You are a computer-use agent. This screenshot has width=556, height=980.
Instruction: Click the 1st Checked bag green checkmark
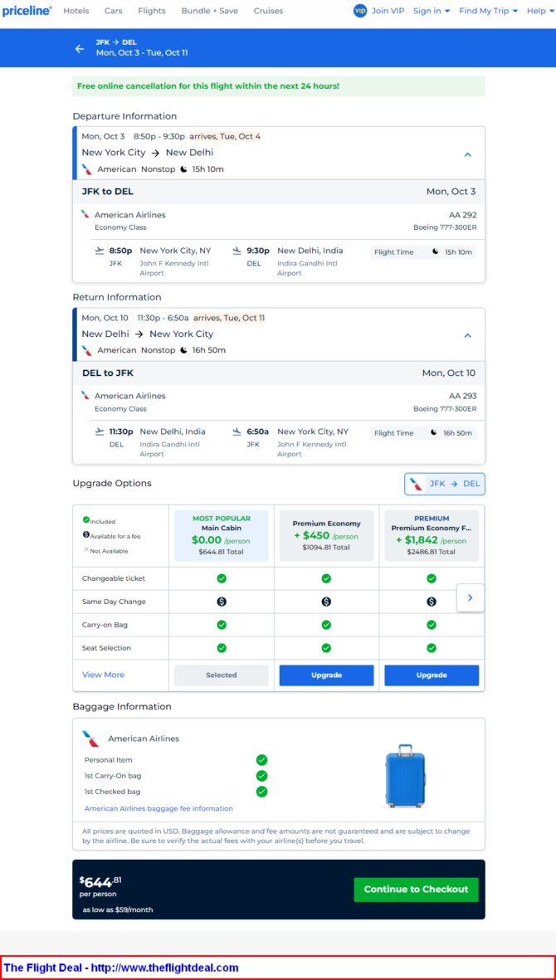tap(261, 792)
